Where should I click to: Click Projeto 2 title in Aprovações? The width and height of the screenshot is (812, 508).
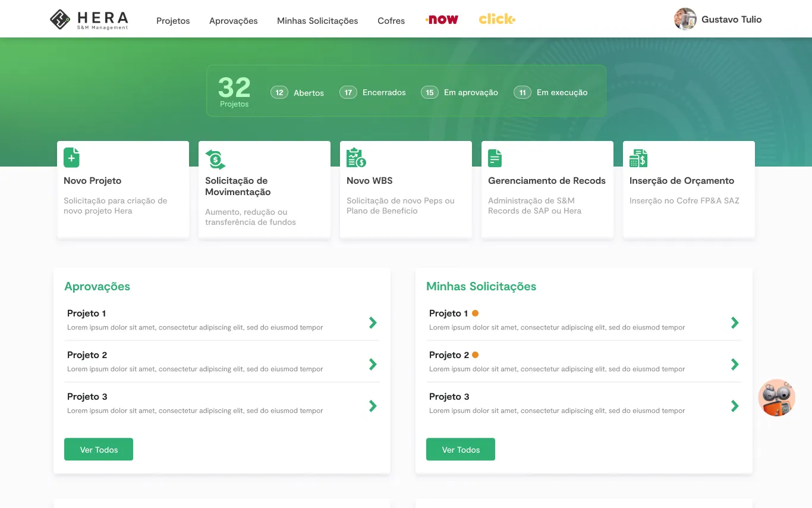point(87,355)
